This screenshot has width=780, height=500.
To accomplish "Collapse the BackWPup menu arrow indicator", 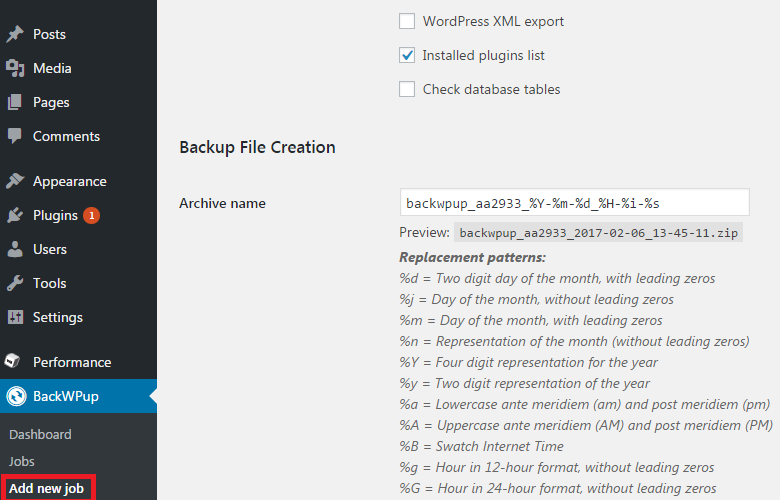I will [x=153, y=396].
